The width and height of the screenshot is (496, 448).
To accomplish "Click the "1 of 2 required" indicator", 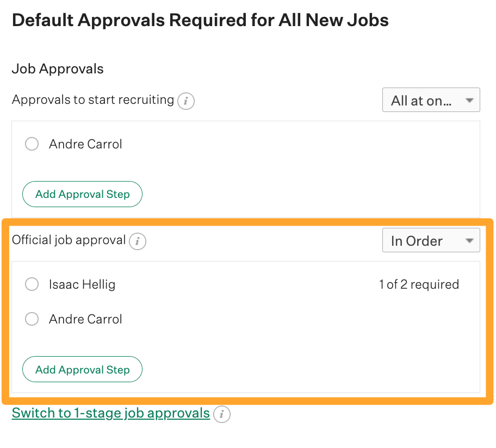I will point(419,284).
